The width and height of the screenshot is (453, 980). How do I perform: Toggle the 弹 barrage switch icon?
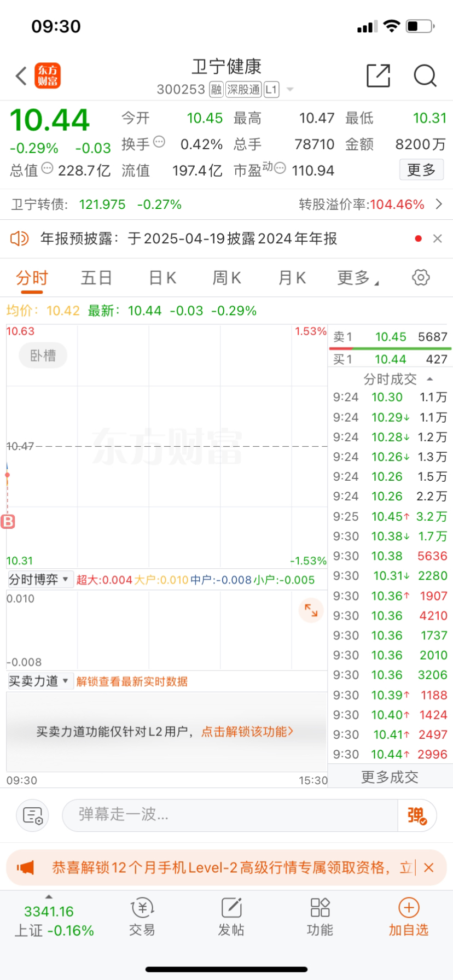pyautogui.click(x=417, y=815)
